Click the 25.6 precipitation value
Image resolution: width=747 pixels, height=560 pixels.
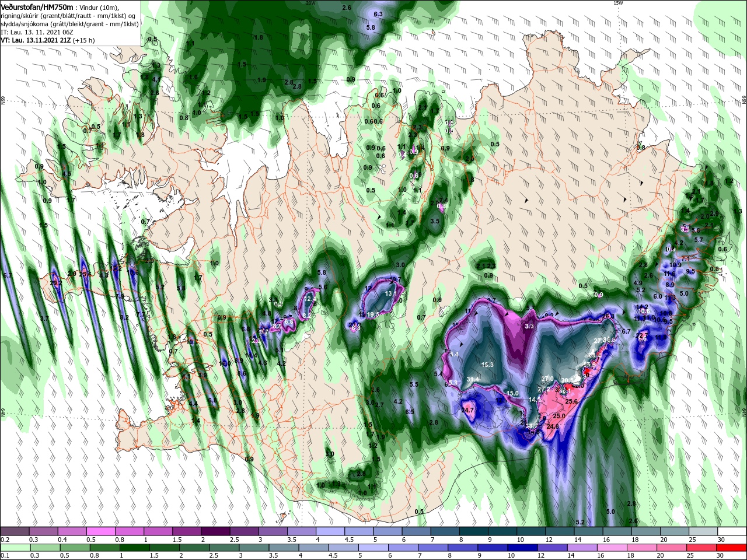(571, 401)
